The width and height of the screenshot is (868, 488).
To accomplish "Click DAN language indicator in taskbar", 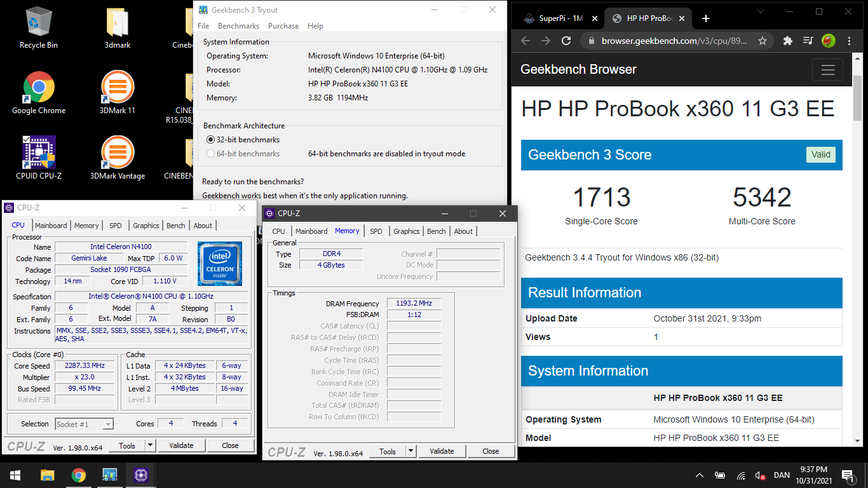I will tap(782, 475).
